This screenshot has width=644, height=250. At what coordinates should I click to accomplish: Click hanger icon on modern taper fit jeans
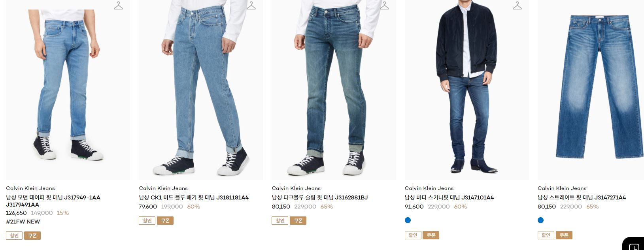(x=118, y=6)
